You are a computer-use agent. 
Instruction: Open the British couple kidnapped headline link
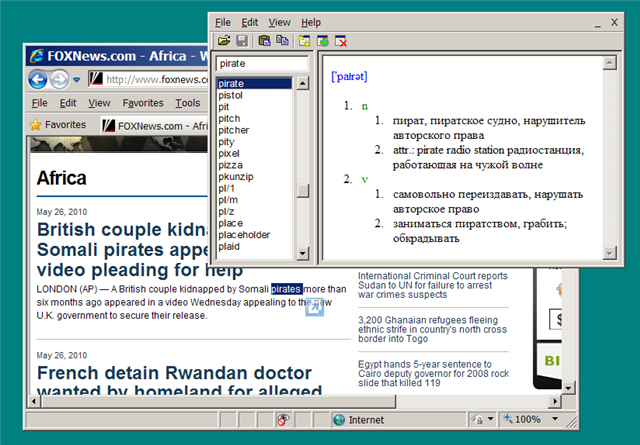[x=140, y=249]
